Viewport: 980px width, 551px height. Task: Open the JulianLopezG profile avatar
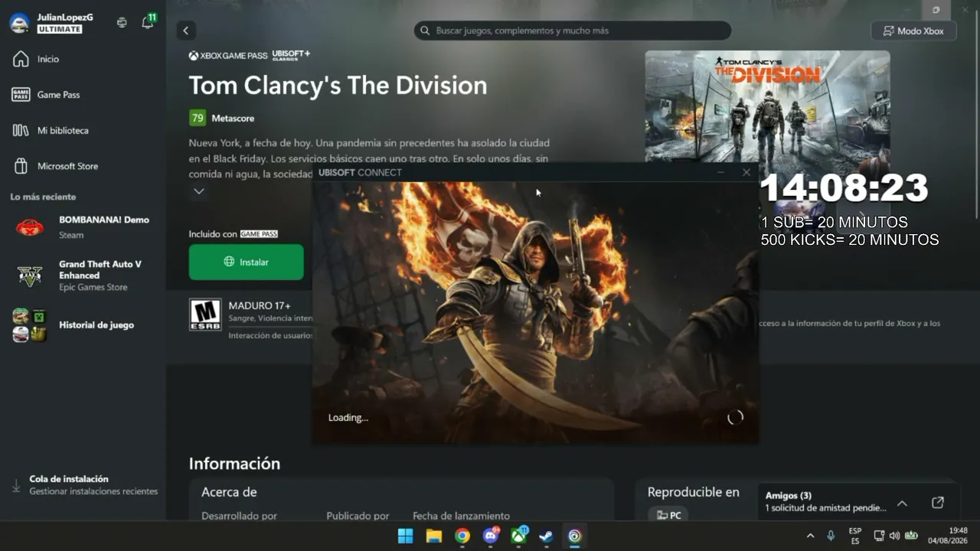[x=19, y=23]
